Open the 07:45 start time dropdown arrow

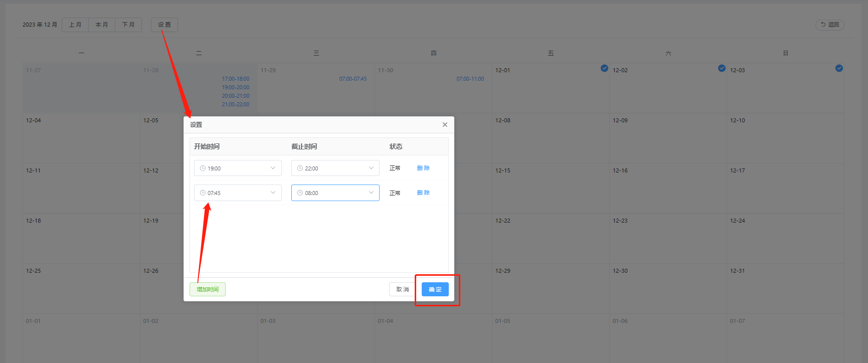point(273,193)
